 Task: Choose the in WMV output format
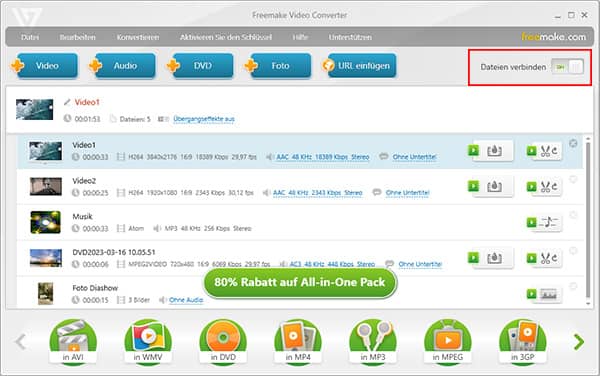(x=148, y=341)
